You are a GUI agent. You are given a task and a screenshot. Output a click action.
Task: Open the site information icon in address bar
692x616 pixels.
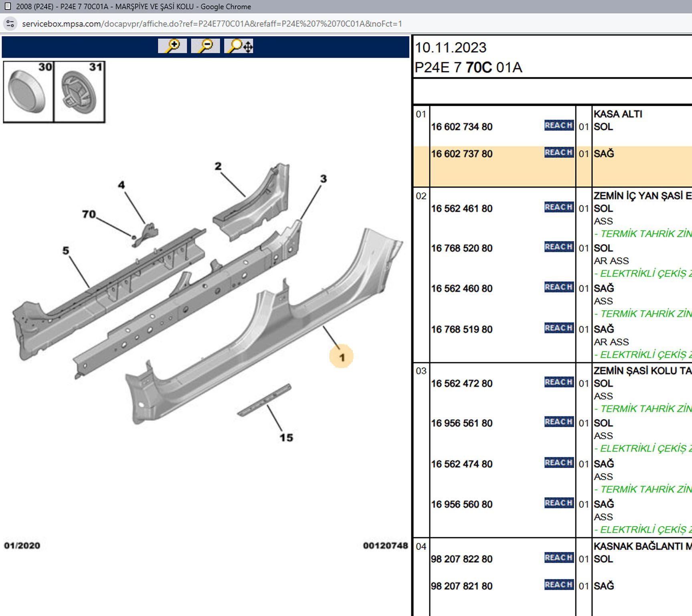click(x=10, y=24)
